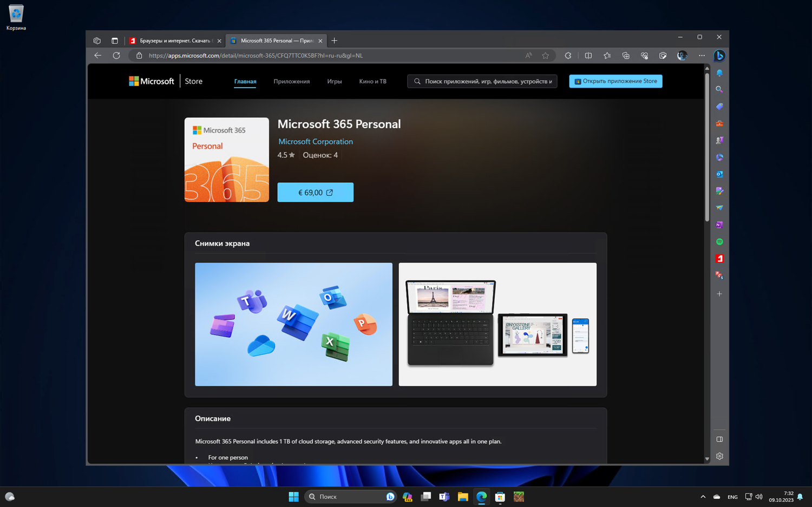
Task: Open Microsoft Teams from the taskbar
Action: click(444, 497)
